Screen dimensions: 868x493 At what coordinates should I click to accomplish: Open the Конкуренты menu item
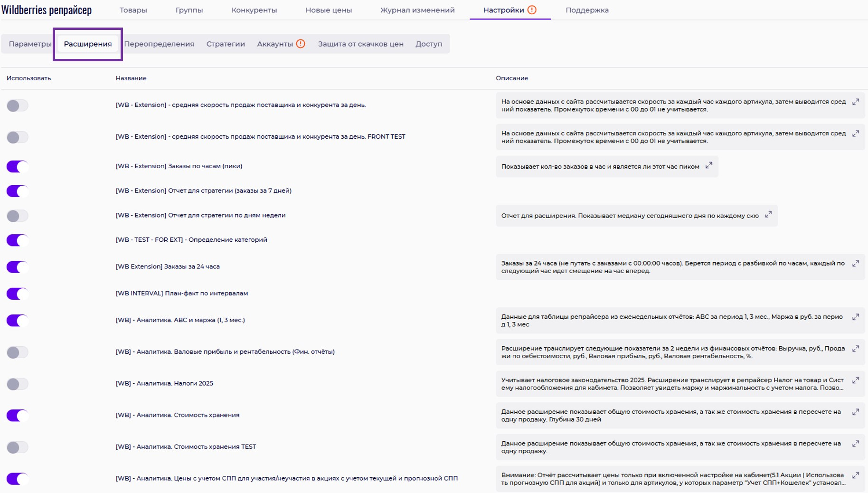point(254,10)
